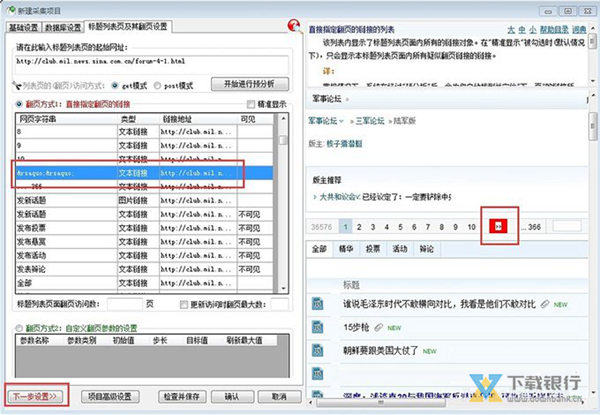600x415 pixels.
Task: Open the thread 谁说毛泽东时代不敢横向对比
Action: point(439,304)
